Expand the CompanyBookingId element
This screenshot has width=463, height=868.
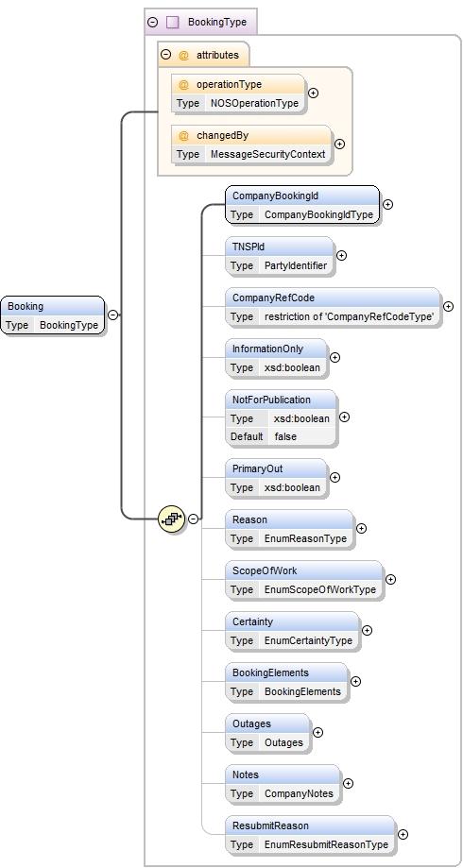387,204
